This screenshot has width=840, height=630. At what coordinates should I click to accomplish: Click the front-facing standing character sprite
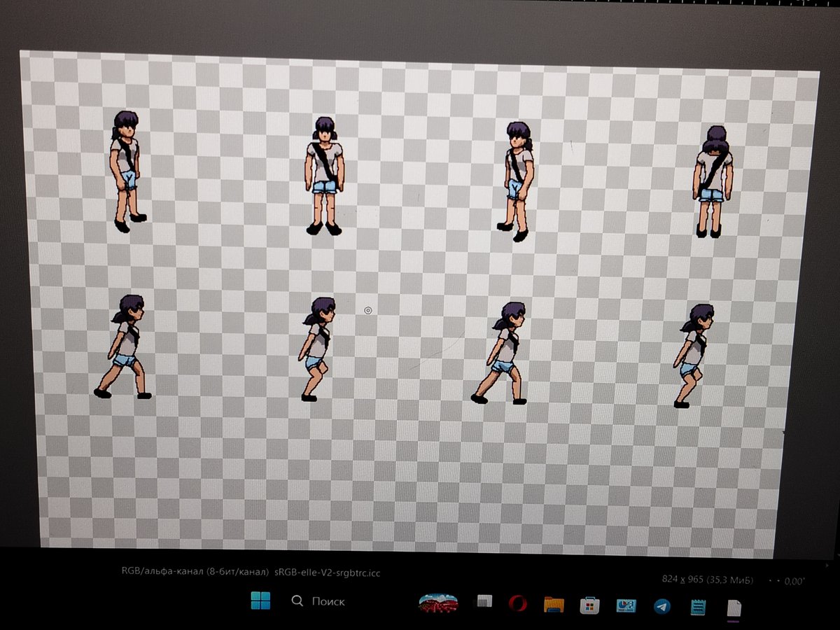pos(324,176)
